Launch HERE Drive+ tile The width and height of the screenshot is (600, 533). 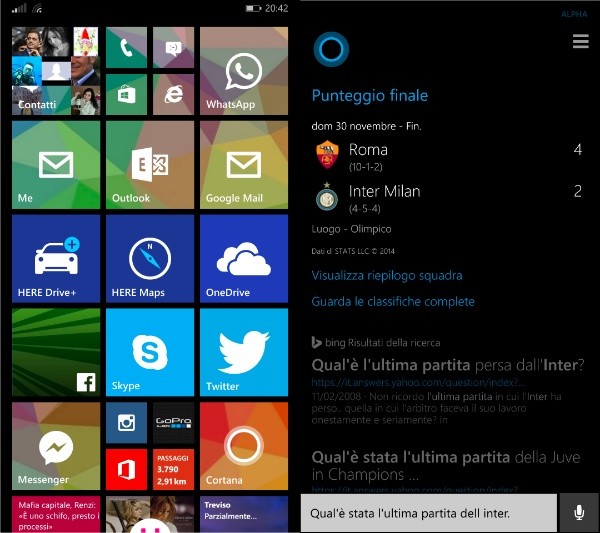click(x=56, y=259)
